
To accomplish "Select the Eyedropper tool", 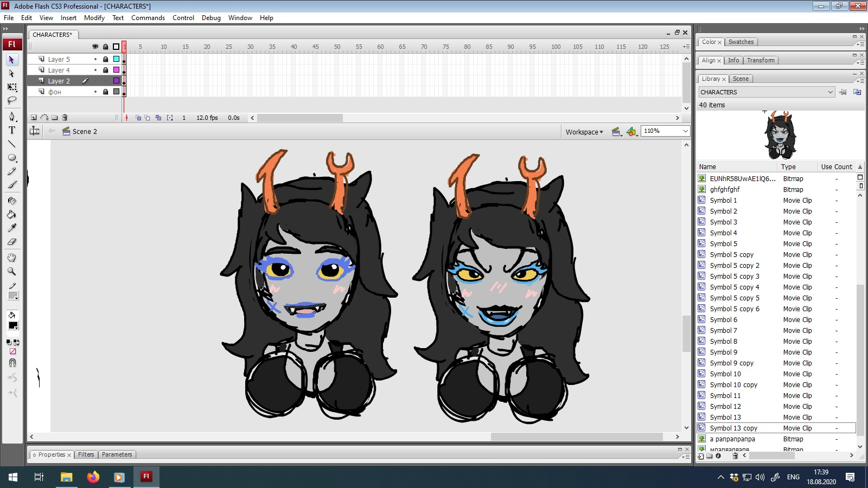I will pos(12,228).
